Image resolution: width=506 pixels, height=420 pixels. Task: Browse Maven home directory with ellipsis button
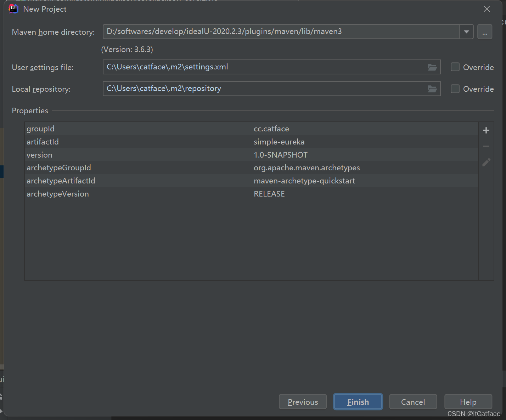point(485,32)
